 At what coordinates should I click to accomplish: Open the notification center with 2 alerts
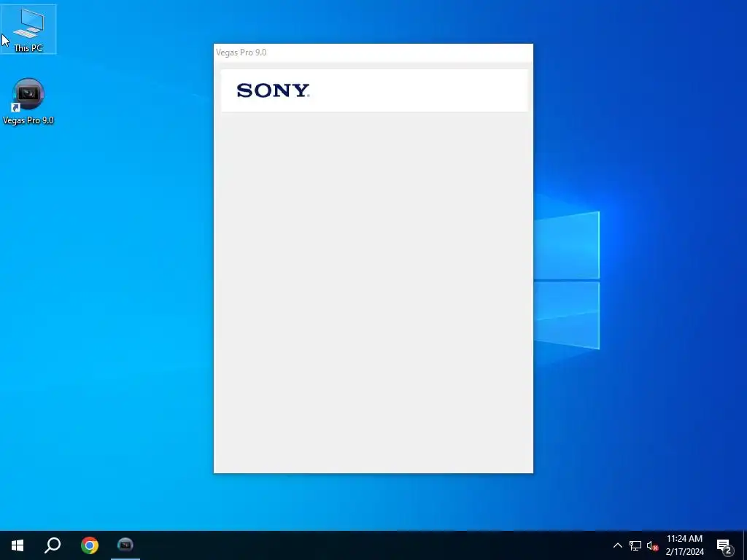click(x=724, y=545)
